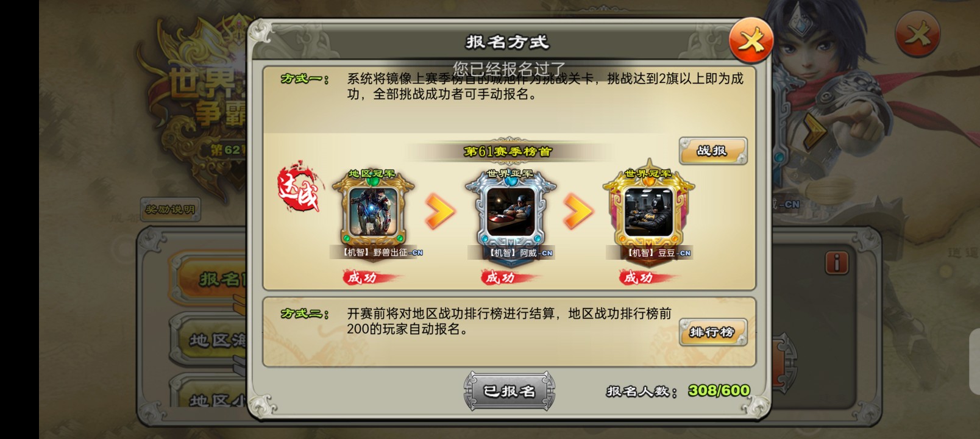Click arrow between 世界亚军 and 世界冠军
980x439 pixels.
click(578, 212)
